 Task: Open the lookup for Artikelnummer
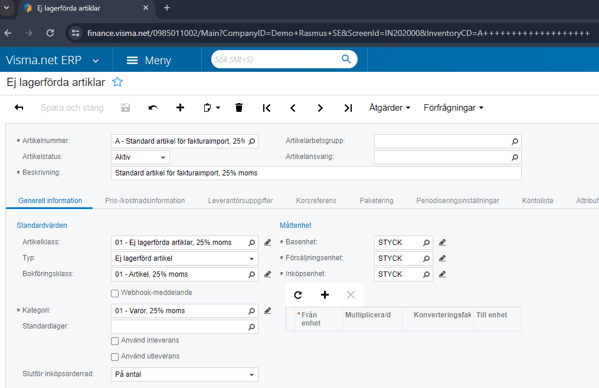(252, 141)
